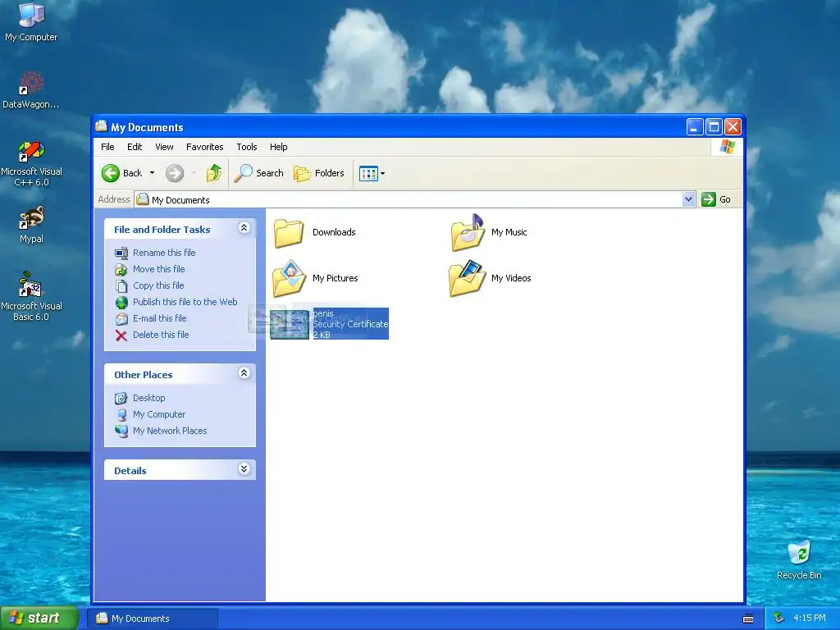Collapse the Other Places panel
840x630 pixels.
(244, 373)
